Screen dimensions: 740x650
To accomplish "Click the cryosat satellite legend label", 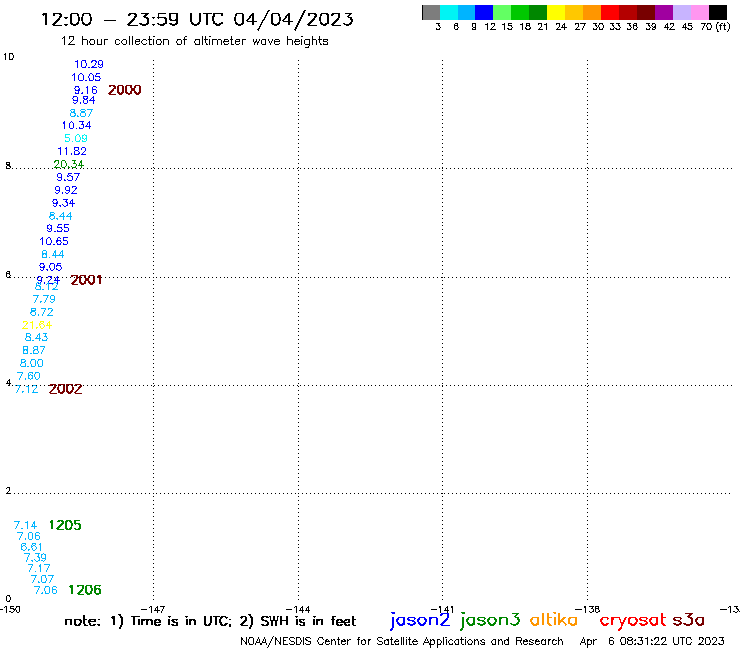I will [633, 620].
